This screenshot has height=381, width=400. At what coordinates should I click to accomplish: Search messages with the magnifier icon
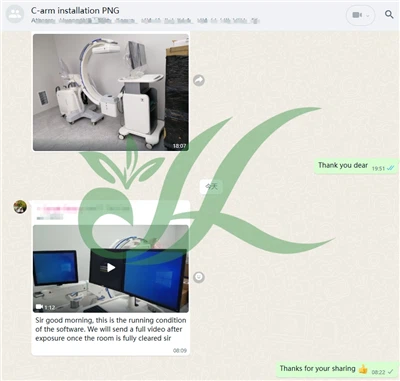pos(389,14)
